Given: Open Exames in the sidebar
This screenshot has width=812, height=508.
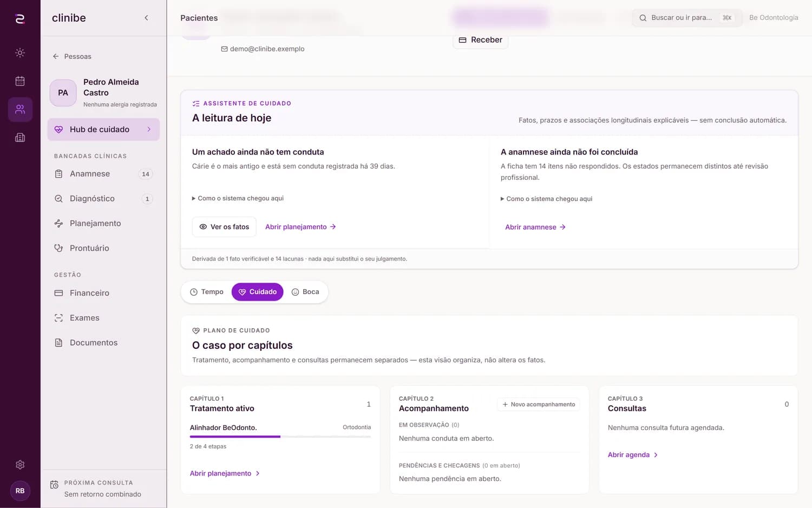Looking at the screenshot, I should click(103, 318).
